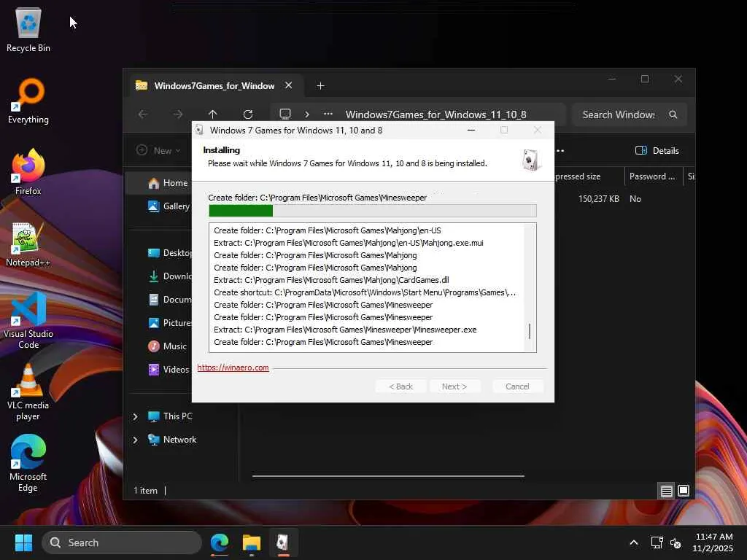The image size is (747, 560).
Task: Expand the This PC tree node
Action: [135, 416]
